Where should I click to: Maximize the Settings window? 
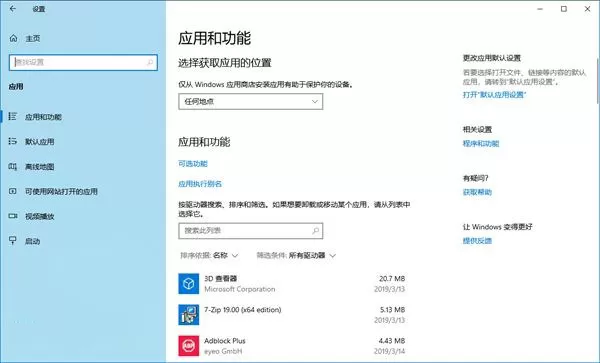pyautogui.click(x=564, y=9)
